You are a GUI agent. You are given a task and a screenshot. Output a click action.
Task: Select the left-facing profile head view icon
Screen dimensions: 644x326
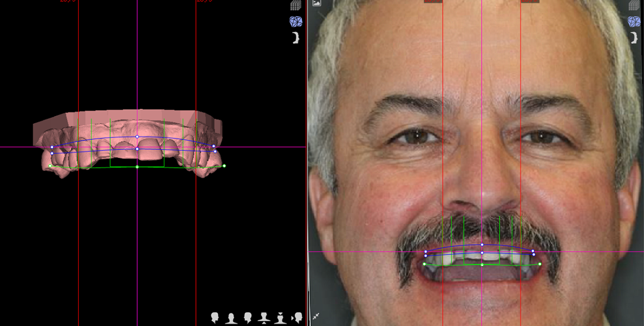tap(247, 318)
